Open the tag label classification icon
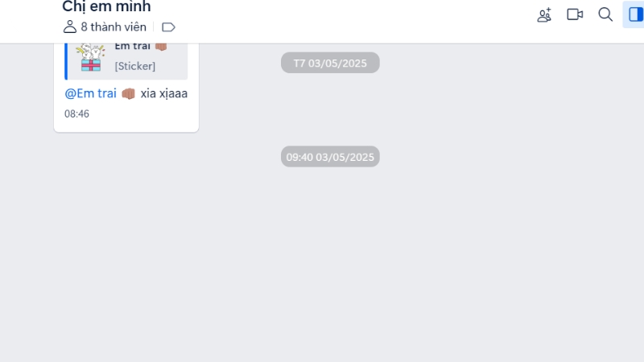 (168, 27)
